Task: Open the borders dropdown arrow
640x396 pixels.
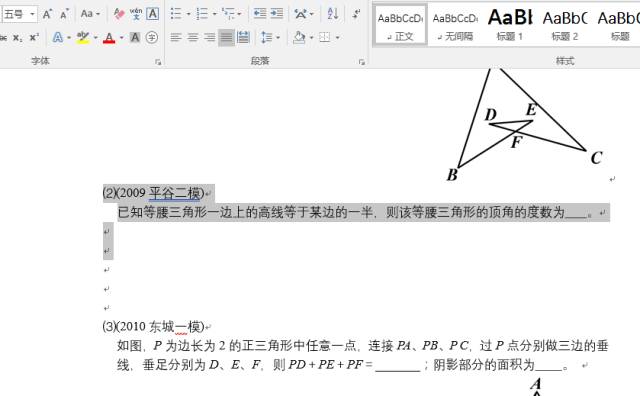Action: pos(338,38)
